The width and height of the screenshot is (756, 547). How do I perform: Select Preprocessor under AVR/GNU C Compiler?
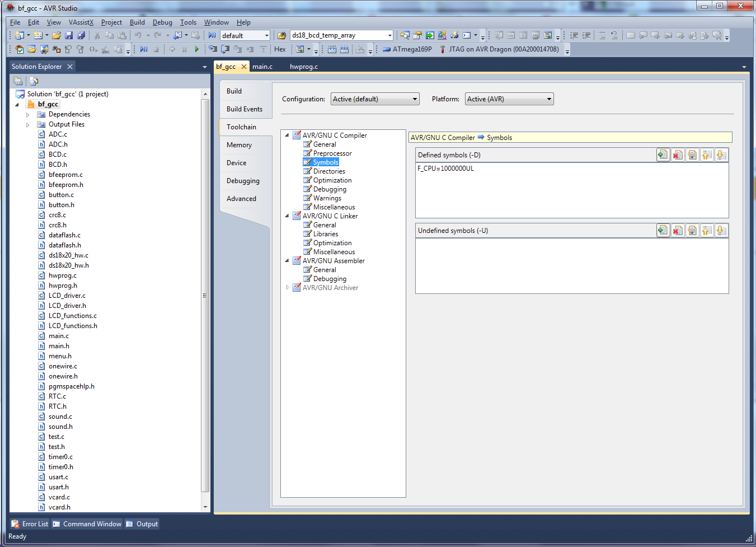tap(332, 153)
